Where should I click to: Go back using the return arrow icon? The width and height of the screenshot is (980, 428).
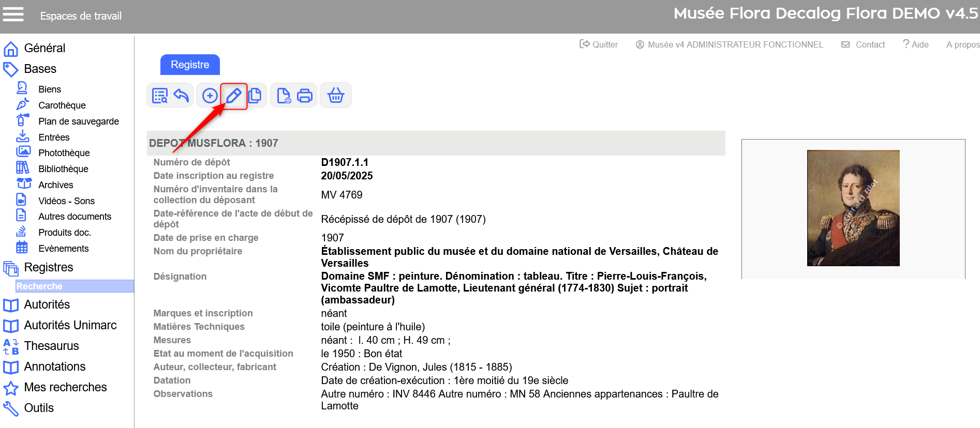[182, 96]
